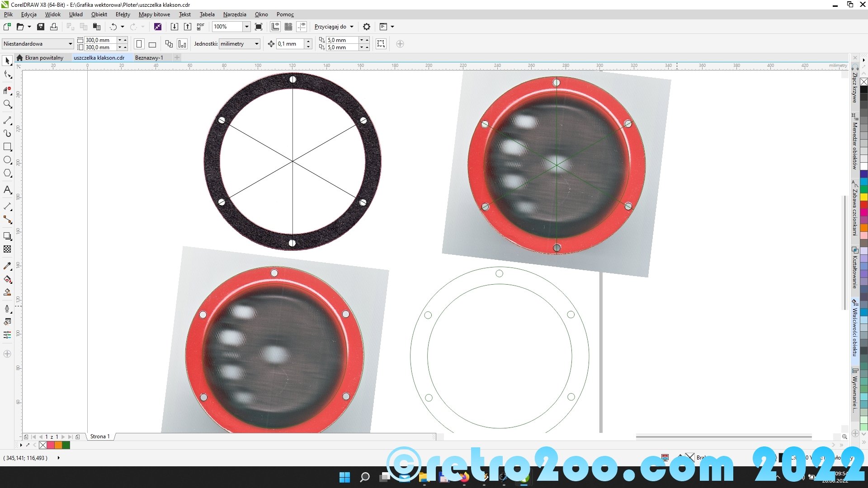Open the zoom level 100% dropdown

[246, 27]
